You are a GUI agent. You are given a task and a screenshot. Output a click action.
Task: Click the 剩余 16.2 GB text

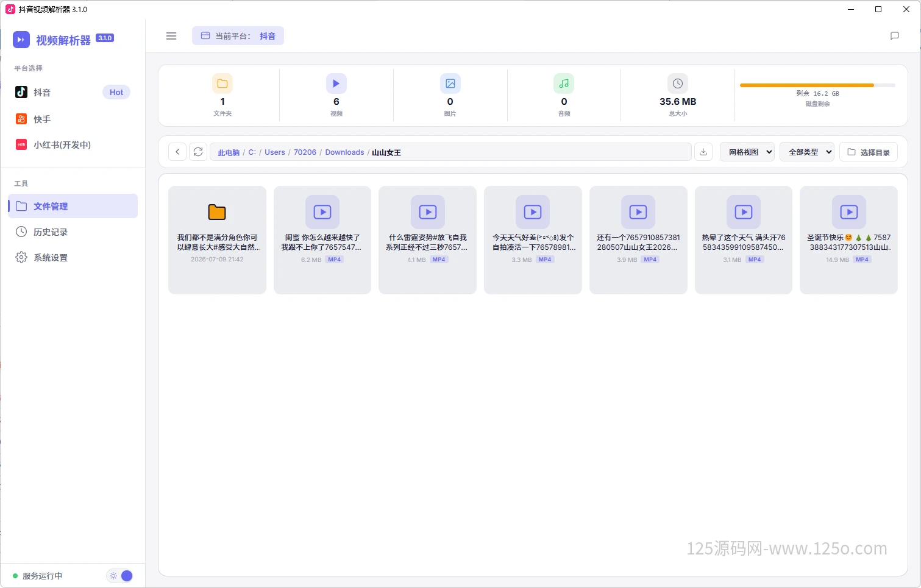(817, 94)
